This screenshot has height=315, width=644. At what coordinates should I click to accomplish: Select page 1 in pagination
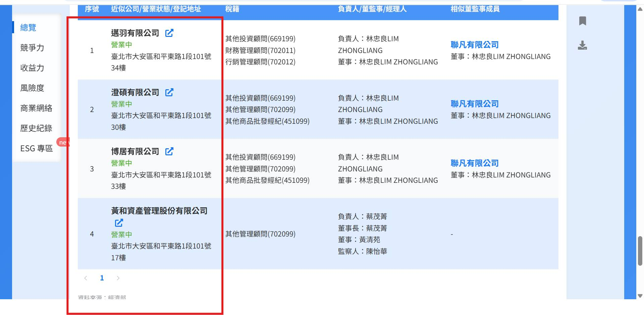(102, 278)
